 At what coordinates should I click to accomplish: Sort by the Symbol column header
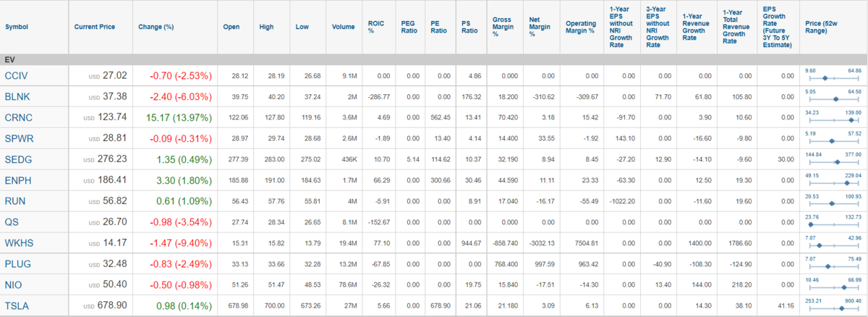click(x=17, y=27)
